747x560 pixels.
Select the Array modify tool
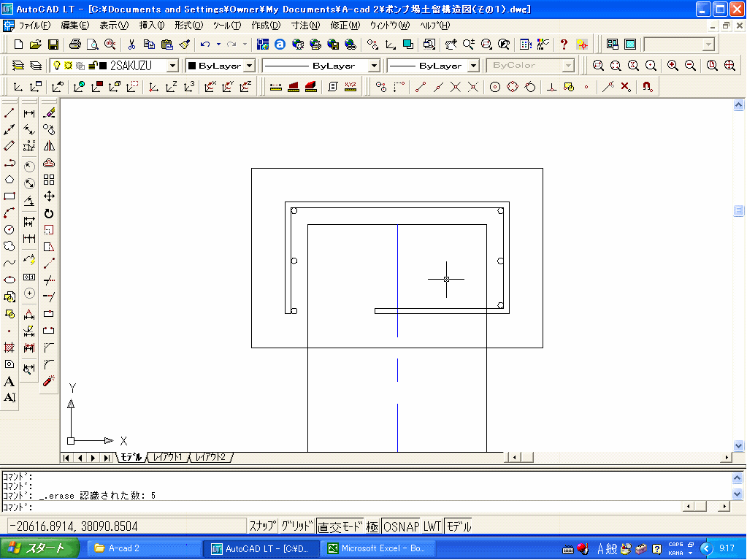tap(49, 180)
